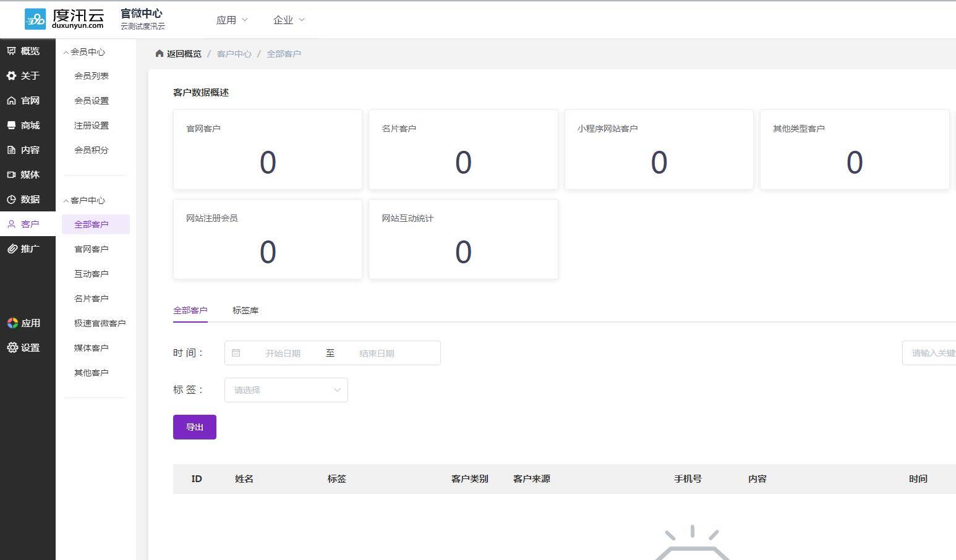Click the purple 导出 export button
956x560 pixels.
tap(195, 427)
